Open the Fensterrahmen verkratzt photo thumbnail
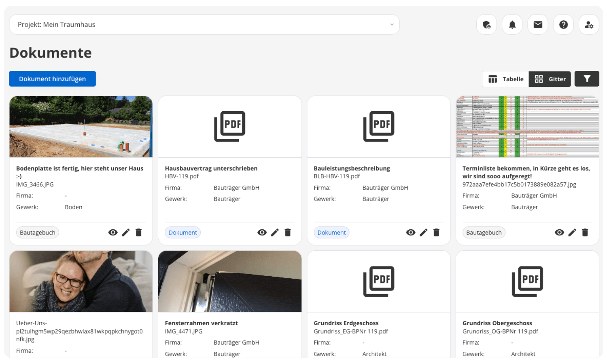Screen dimensions: 607x364 (x=230, y=281)
